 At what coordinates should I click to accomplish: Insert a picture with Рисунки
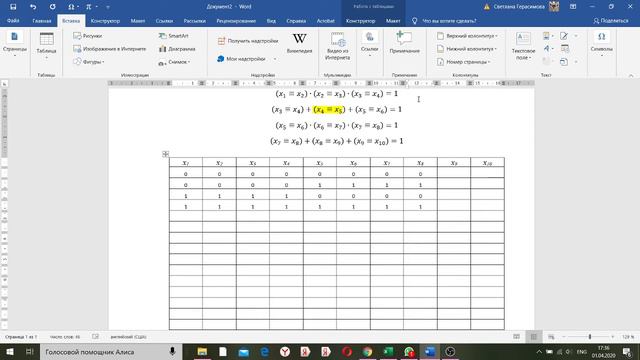click(88, 36)
